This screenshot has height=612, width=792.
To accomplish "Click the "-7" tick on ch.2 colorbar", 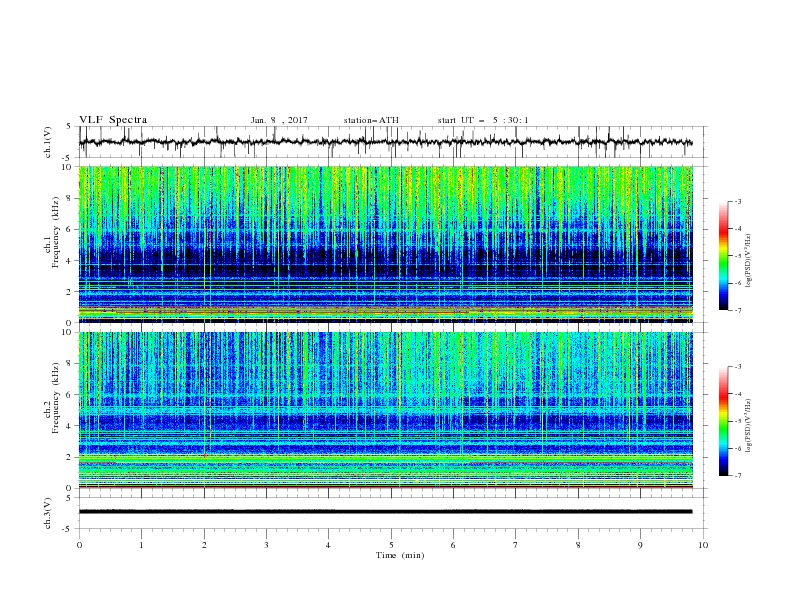I will tap(737, 476).
